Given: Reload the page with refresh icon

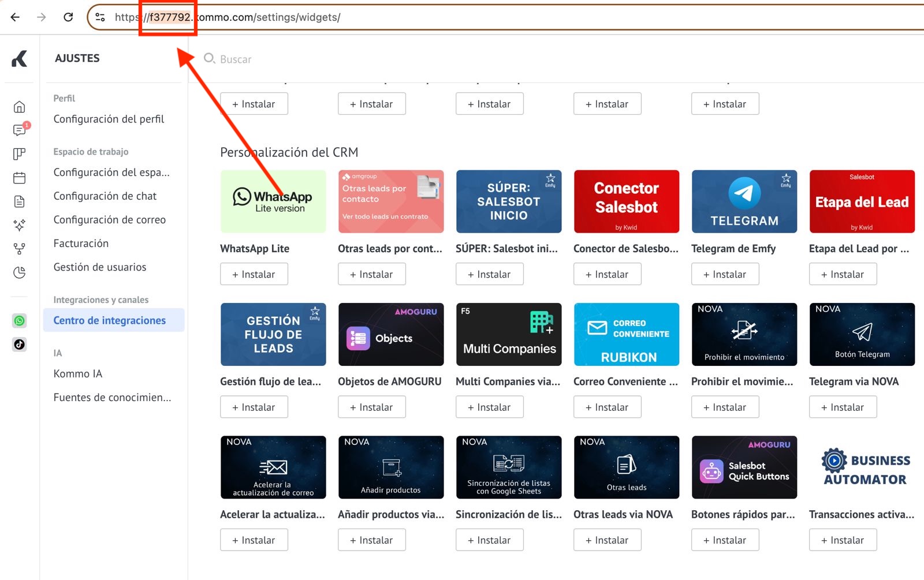Looking at the screenshot, I should click(68, 17).
